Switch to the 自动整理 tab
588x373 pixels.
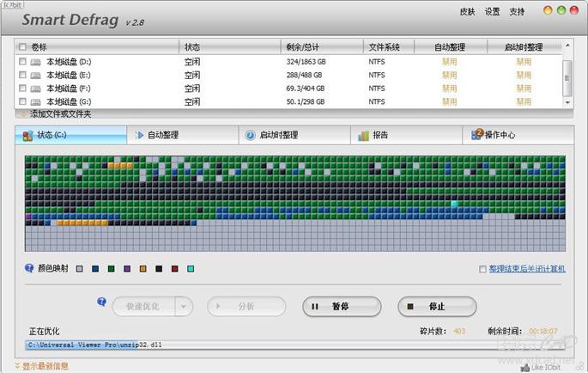click(x=183, y=135)
